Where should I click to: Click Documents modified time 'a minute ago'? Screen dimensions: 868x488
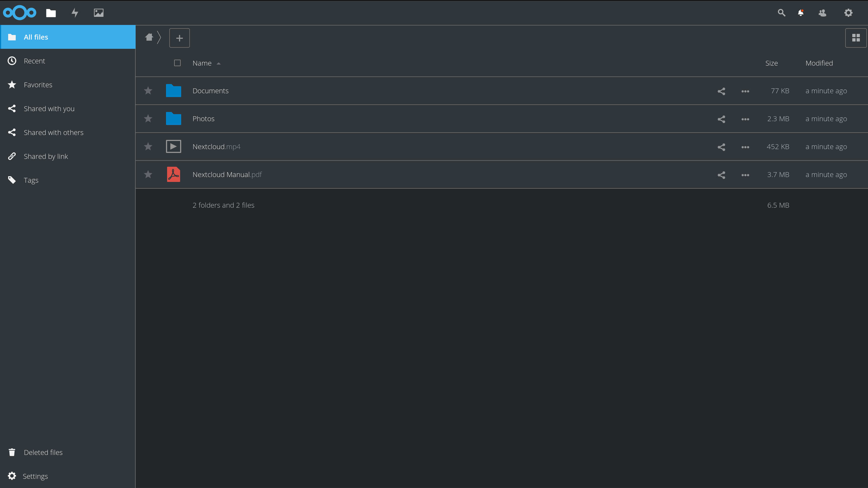(x=826, y=91)
